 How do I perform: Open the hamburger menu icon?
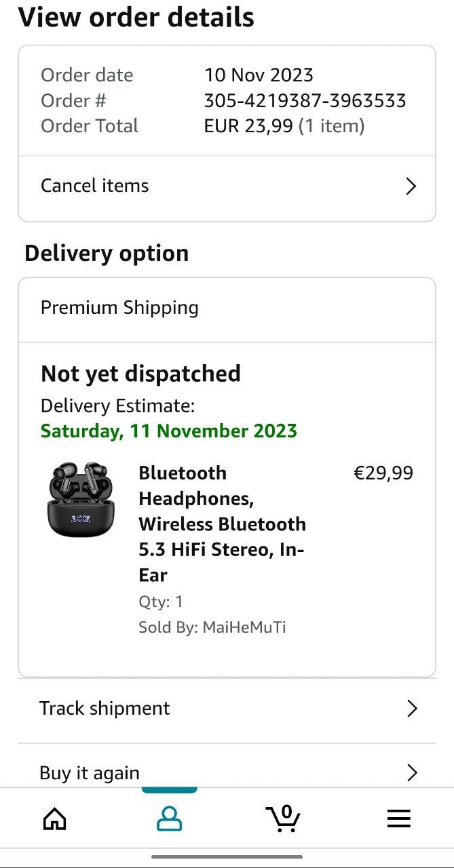(x=398, y=819)
